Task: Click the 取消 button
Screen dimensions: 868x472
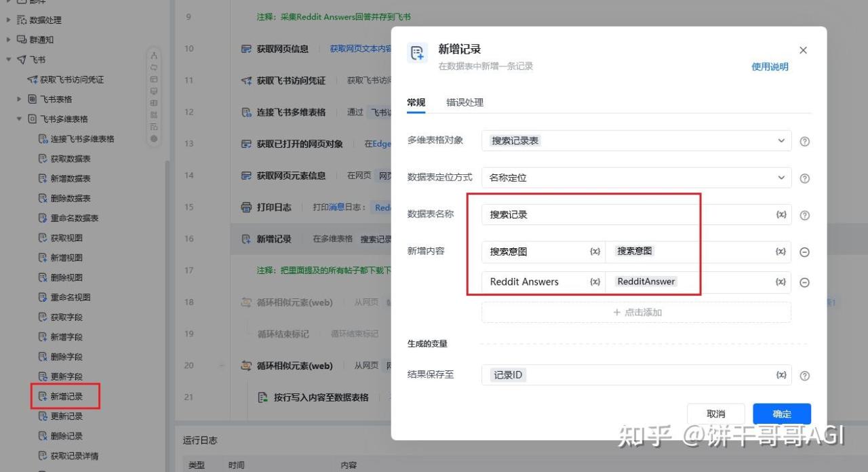Action: click(x=716, y=414)
